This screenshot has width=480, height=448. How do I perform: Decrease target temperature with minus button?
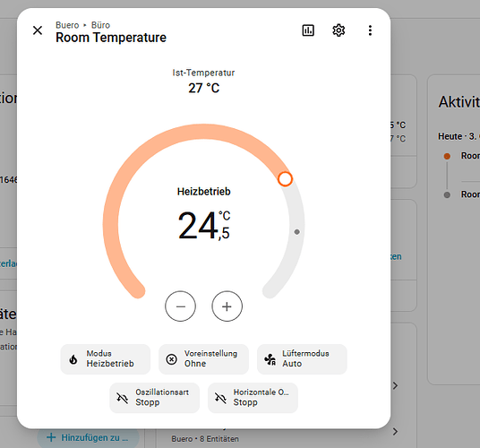click(x=180, y=306)
